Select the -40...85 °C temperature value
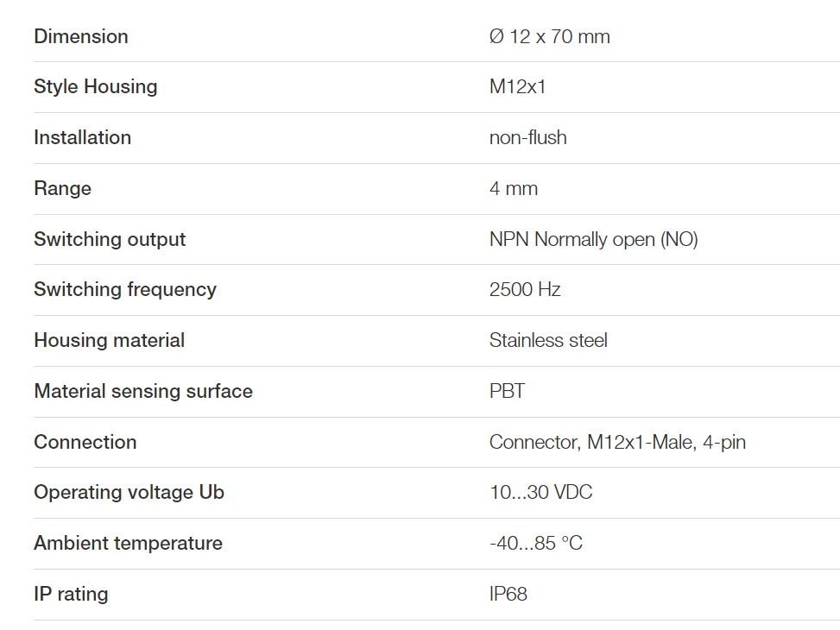This screenshot has width=840, height=630. (536, 543)
